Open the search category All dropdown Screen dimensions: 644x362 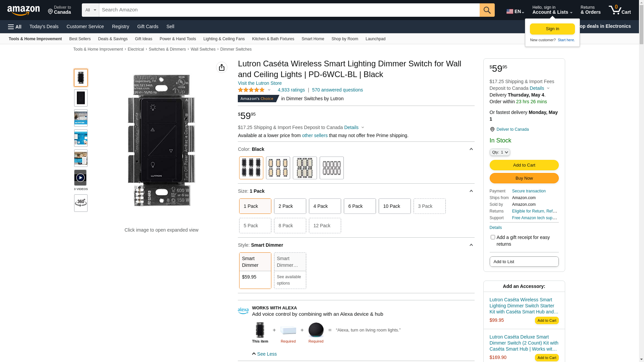(x=90, y=10)
